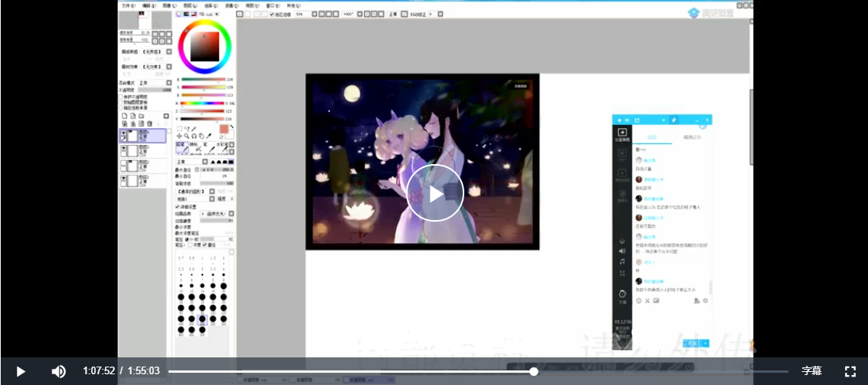The image size is (868, 385).
Task: Toggle the 详细设置 checkbox
Action: coord(177,206)
